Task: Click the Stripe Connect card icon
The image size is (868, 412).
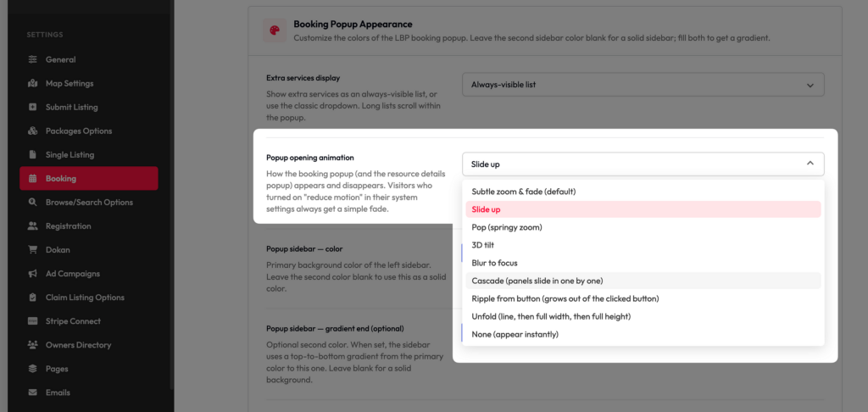Action: tap(33, 321)
